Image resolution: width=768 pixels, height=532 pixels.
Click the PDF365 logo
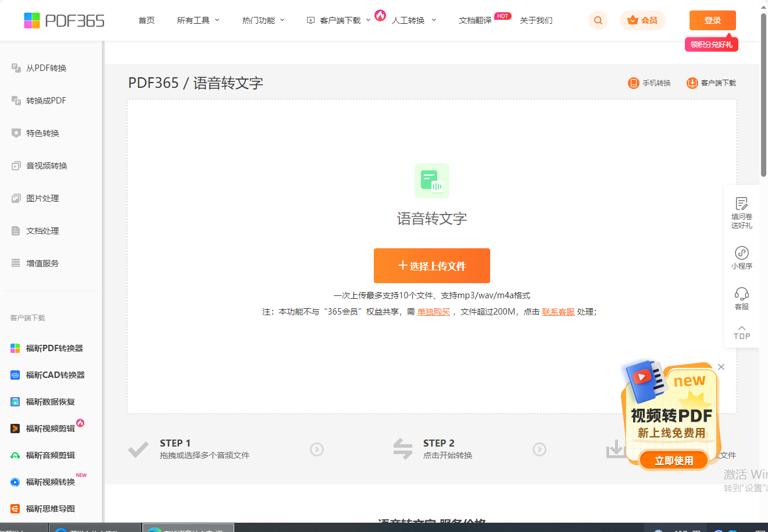64,20
